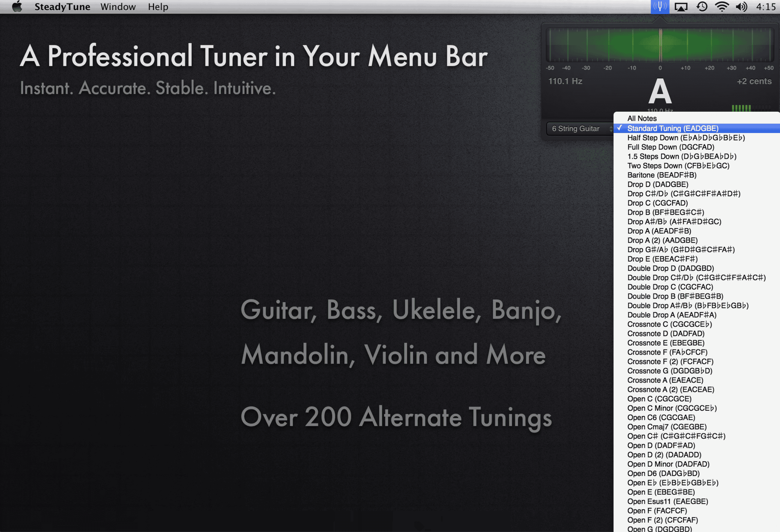Screen dimensions: 780x532
Task: Select Open D Minor (DADFAD) tuning
Action: [668, 464]
